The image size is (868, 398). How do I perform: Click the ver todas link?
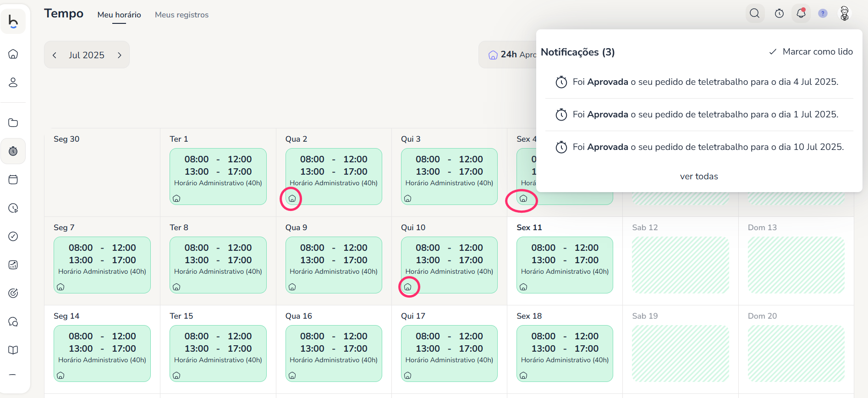click(x=698, y=177)
